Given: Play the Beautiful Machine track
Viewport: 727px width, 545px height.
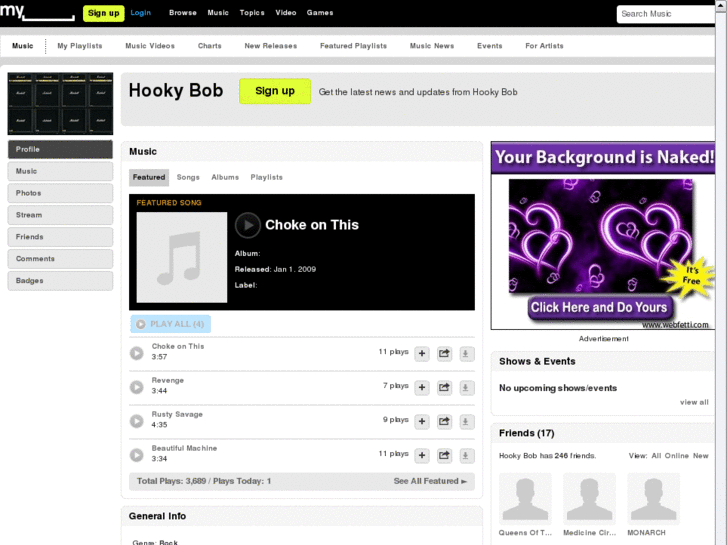Looking at the screenshot, I should coord(137,455).
